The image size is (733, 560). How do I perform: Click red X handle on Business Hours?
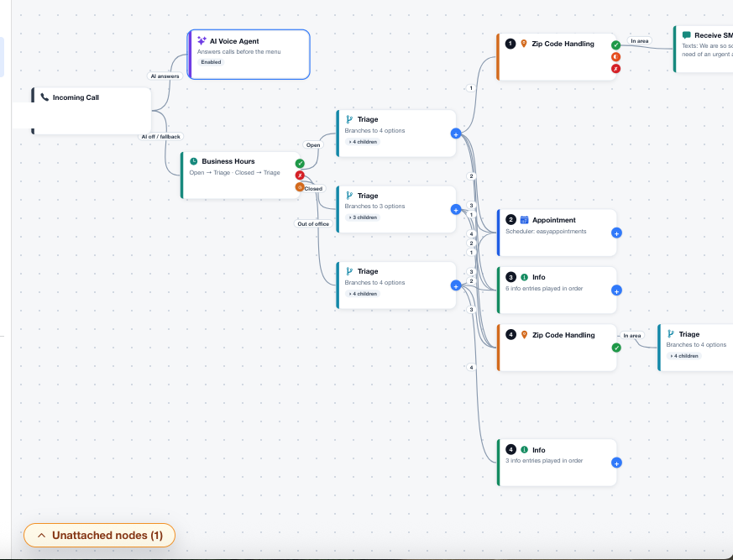(300, 175)
